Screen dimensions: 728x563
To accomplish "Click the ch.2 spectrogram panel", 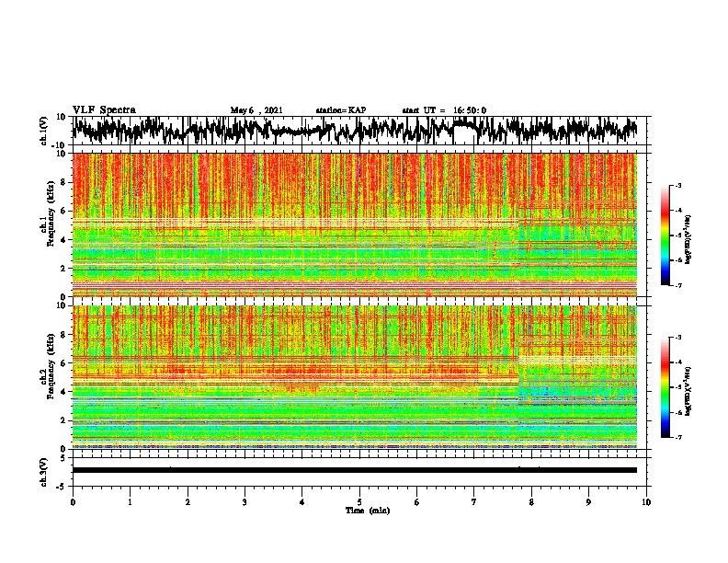I will (355, 377).
